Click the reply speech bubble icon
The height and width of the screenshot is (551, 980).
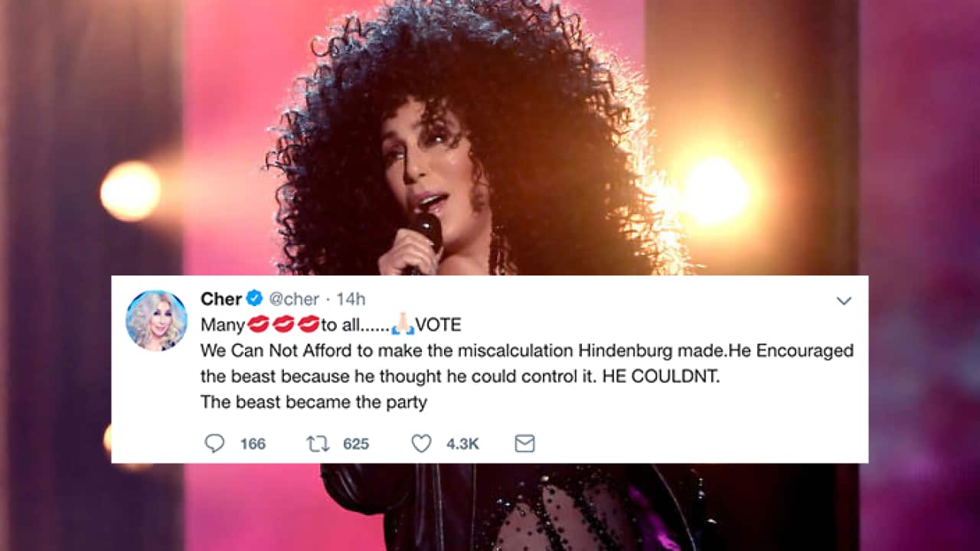[x=214, y=444]
